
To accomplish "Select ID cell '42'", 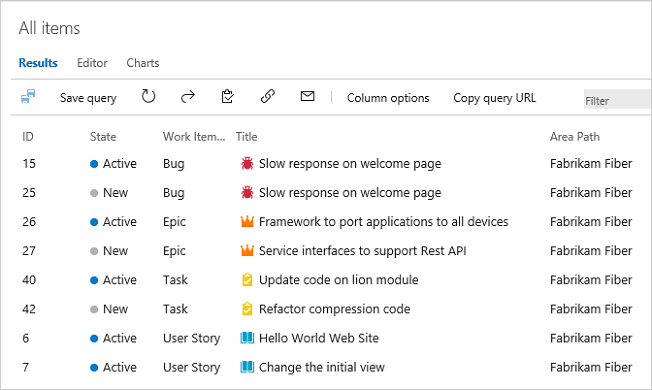I will click(29, 309).
